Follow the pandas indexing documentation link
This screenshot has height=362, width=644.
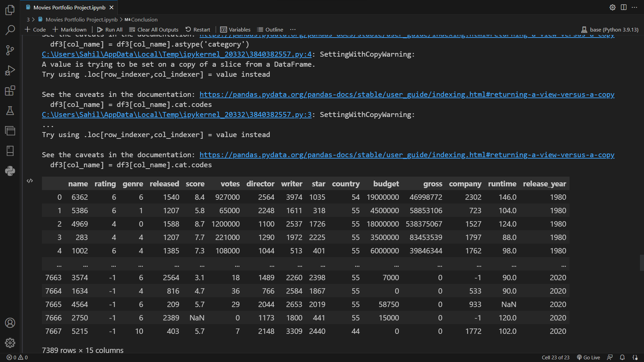407,94
